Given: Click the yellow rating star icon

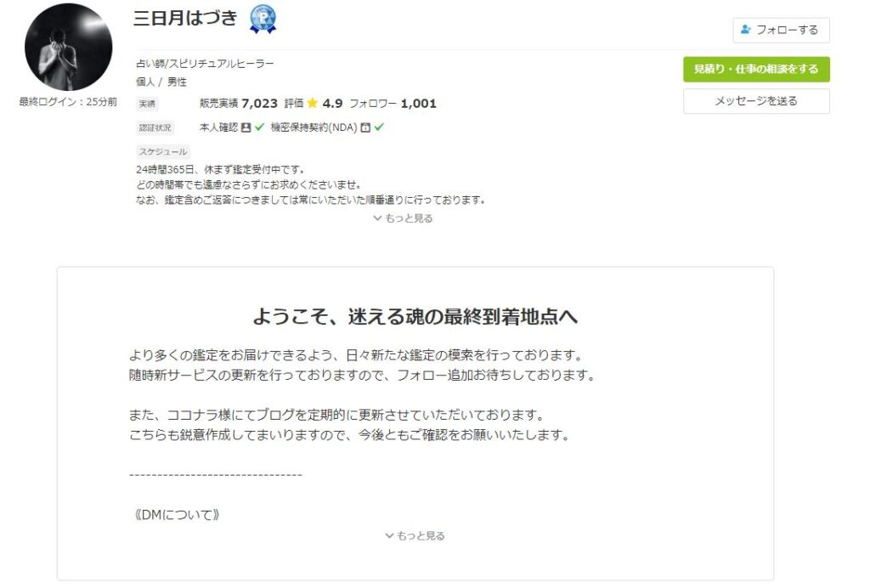Looking at the screenshot, I should [x=313, y=103].
